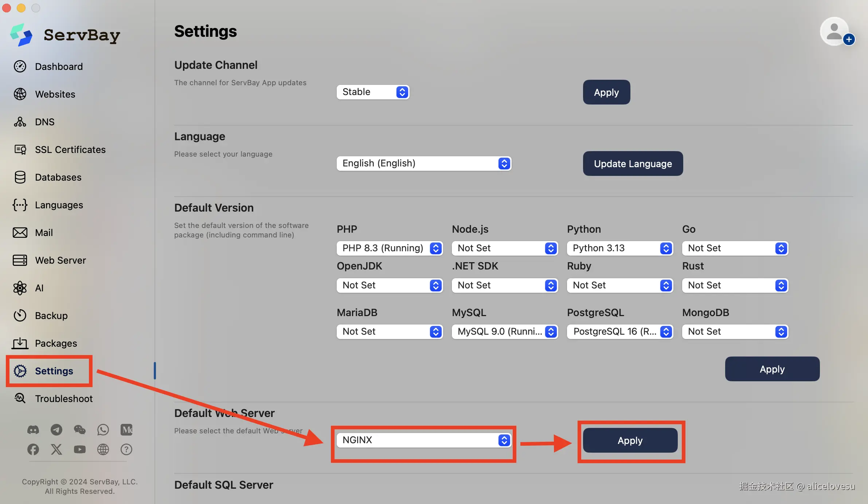Viewport: 868px width, 504px height.
Task: Navigate to the Packages menu item
Action: [x=56, y=343]
